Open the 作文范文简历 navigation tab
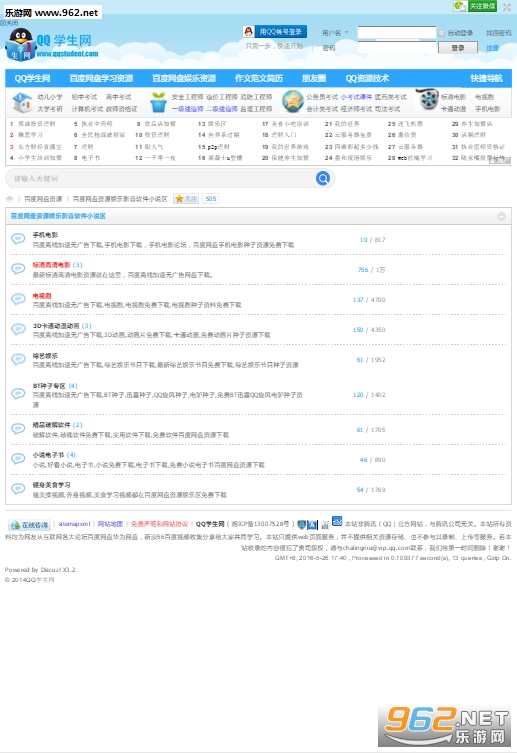 [259, 78]
